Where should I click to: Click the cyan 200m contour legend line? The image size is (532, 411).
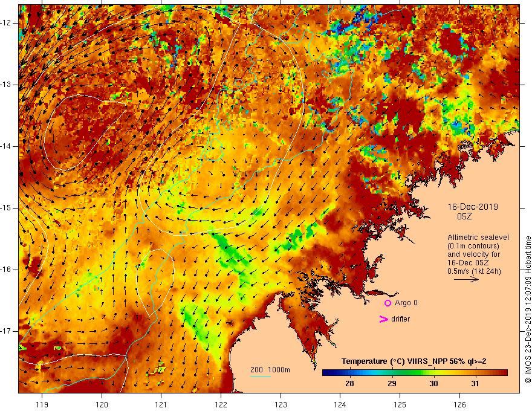260,376
